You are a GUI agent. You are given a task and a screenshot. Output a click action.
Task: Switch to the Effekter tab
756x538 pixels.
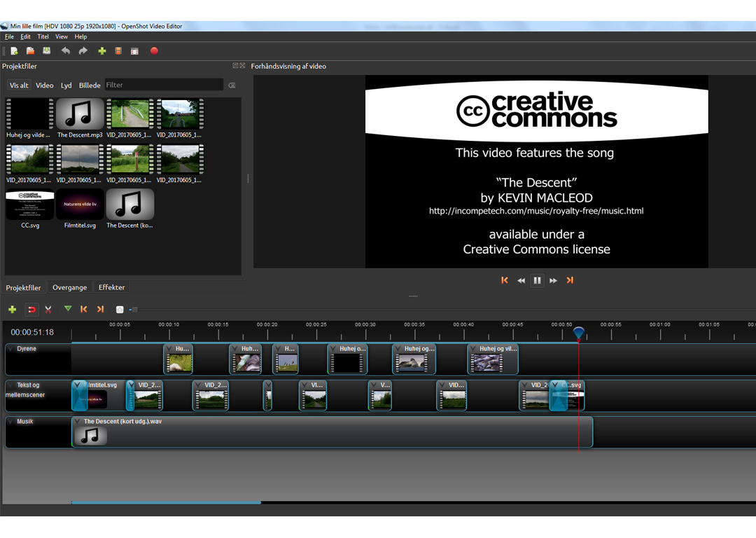pyautogui.click(x=111, y=288)
